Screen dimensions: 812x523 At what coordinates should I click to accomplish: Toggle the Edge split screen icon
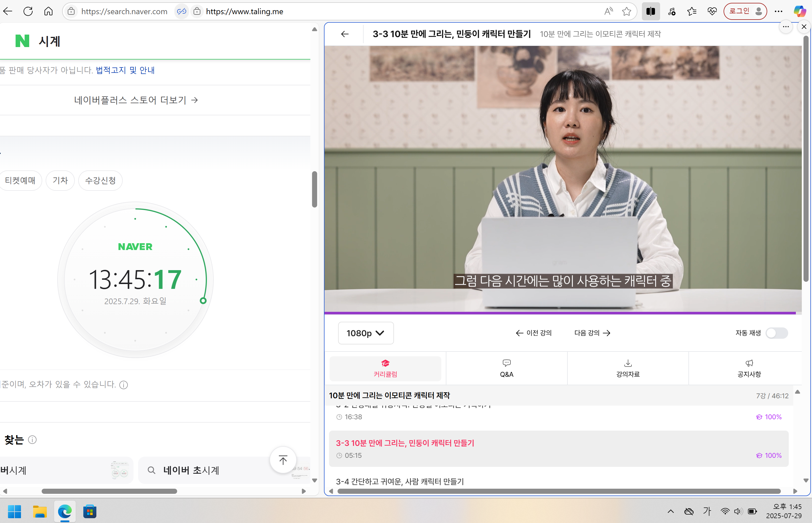[650, 12]
